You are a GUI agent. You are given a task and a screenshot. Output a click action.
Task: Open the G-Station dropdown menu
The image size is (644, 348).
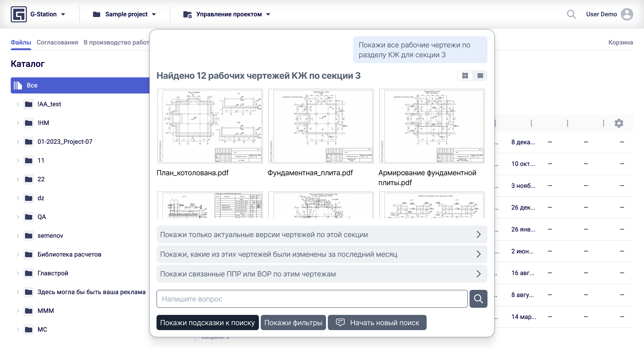63,15
